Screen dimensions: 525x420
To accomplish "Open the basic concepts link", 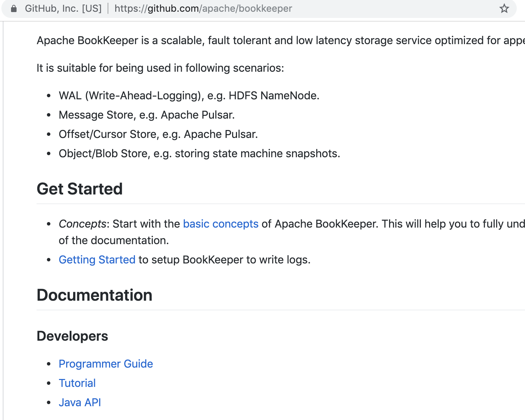I will (x=220, y=224).
